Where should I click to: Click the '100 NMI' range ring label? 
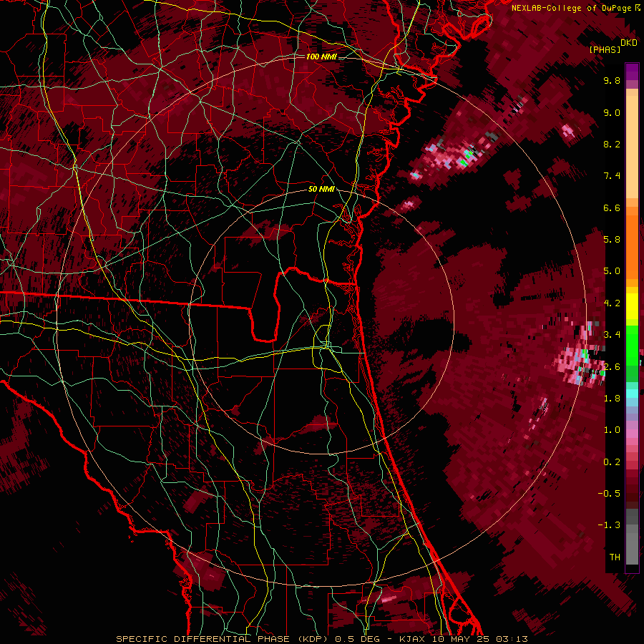coord(321,57)
